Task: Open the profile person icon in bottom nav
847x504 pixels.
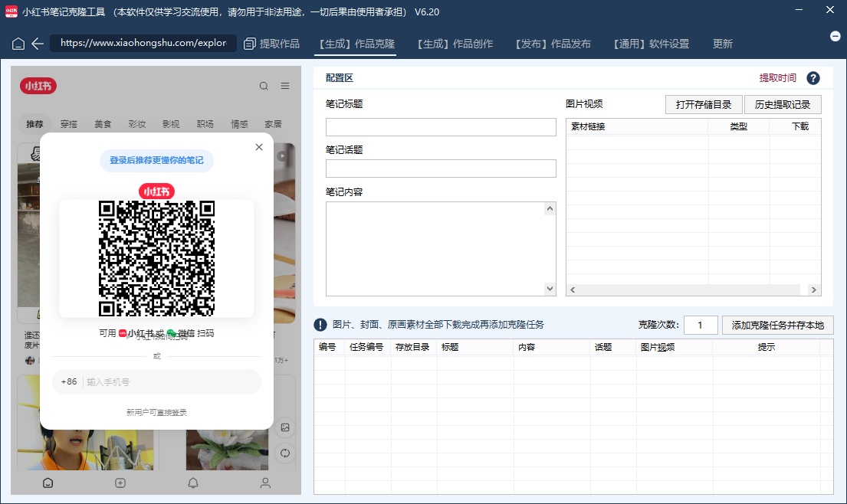Action: [265, 483]
